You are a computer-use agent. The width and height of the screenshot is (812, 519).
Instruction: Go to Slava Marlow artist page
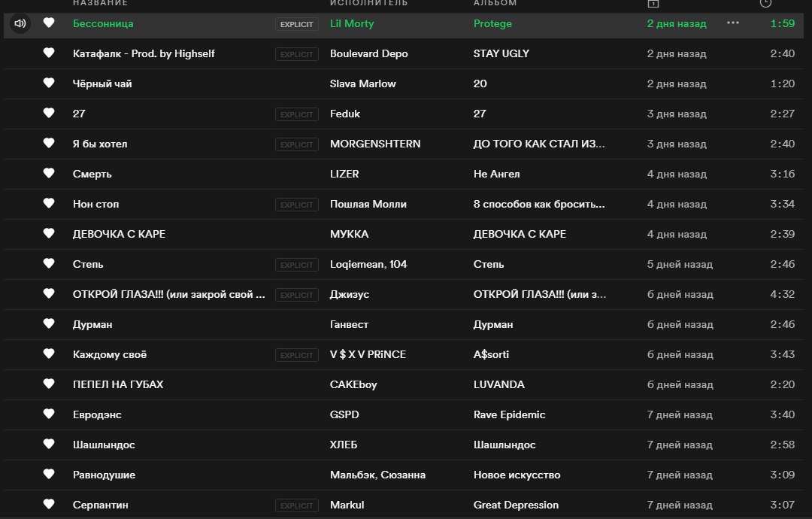point(362,84)
